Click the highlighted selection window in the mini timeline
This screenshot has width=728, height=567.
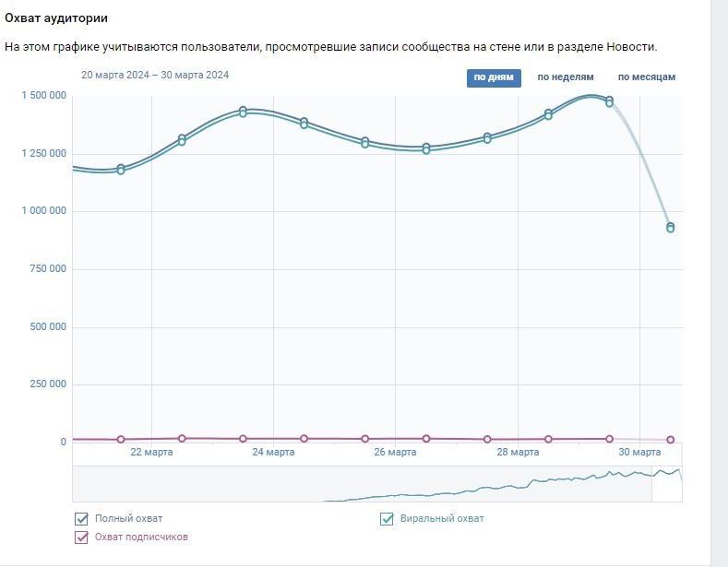pyautogui.click(x=666, y=484)
